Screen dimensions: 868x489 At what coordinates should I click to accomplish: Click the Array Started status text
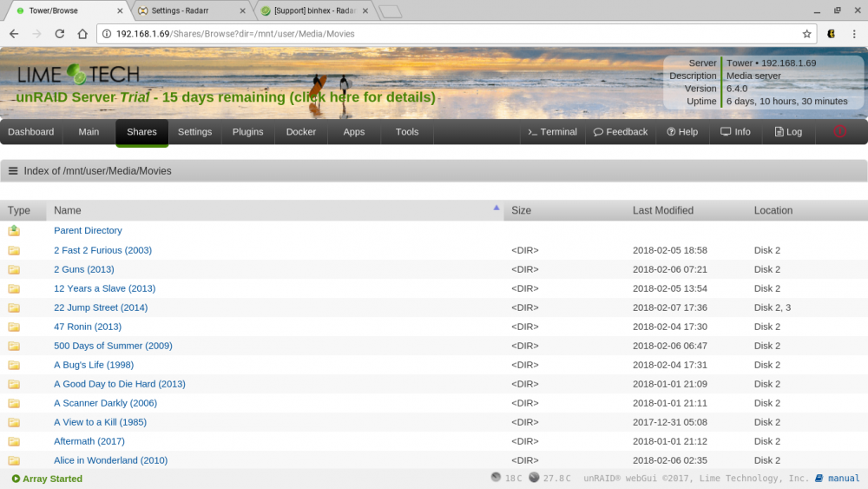coord(53,479)
